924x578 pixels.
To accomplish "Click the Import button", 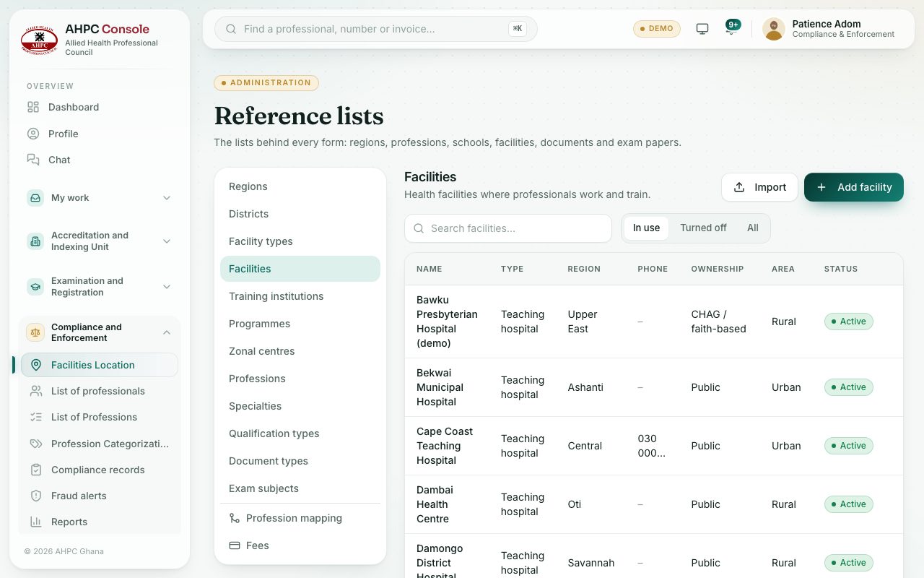I will (x=759, y=187).
